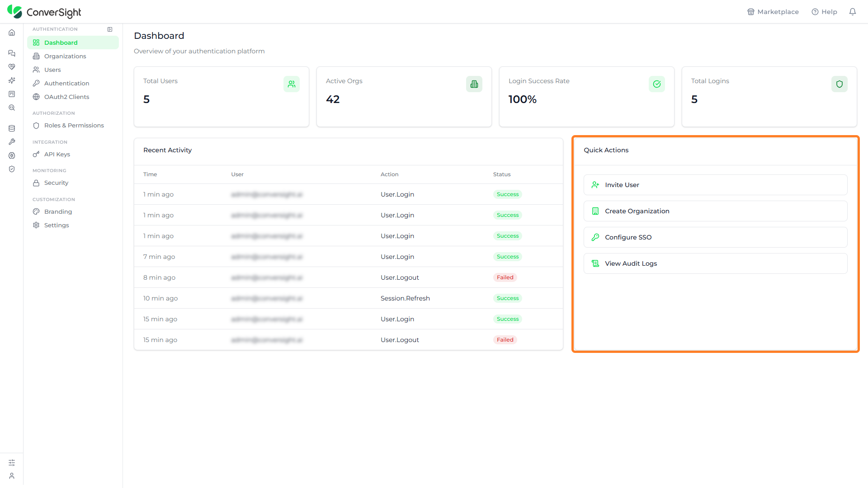Click the Invite User quick action
868x488 pixels.
pyautogui.click(x=715, y=185)
